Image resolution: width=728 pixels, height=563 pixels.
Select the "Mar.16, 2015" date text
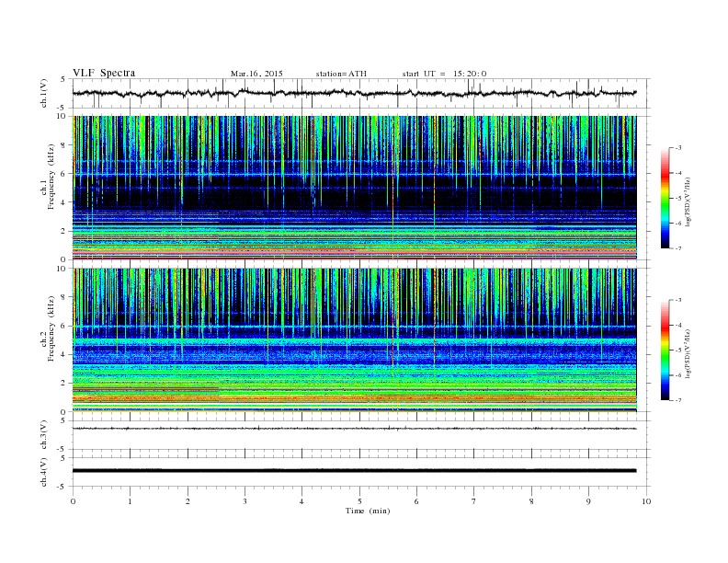[256, 74]
